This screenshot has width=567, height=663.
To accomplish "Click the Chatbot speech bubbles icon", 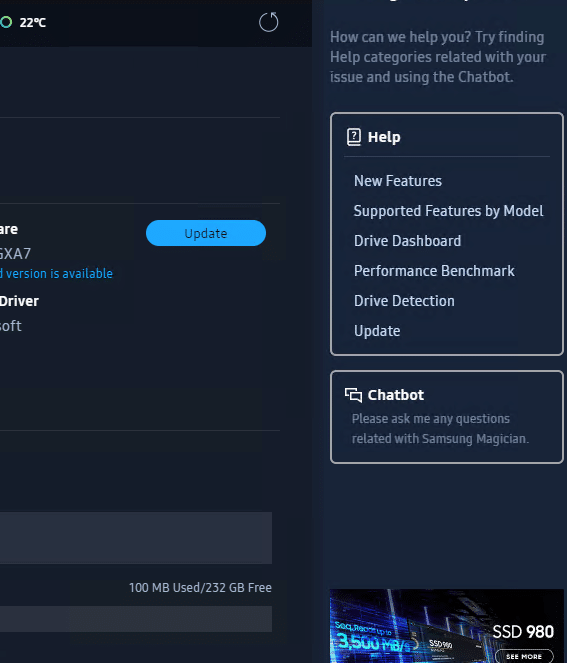I will point(353,395).
